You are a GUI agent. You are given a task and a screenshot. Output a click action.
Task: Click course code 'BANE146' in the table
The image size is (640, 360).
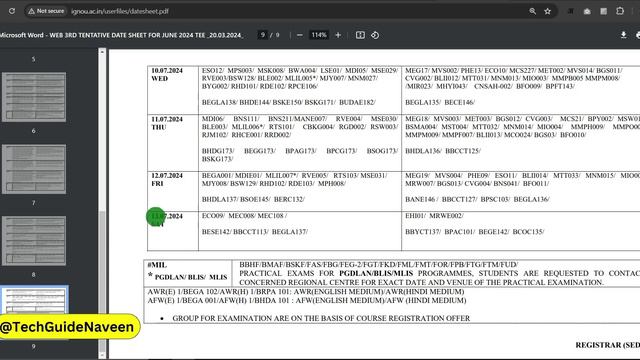point(421,200)
